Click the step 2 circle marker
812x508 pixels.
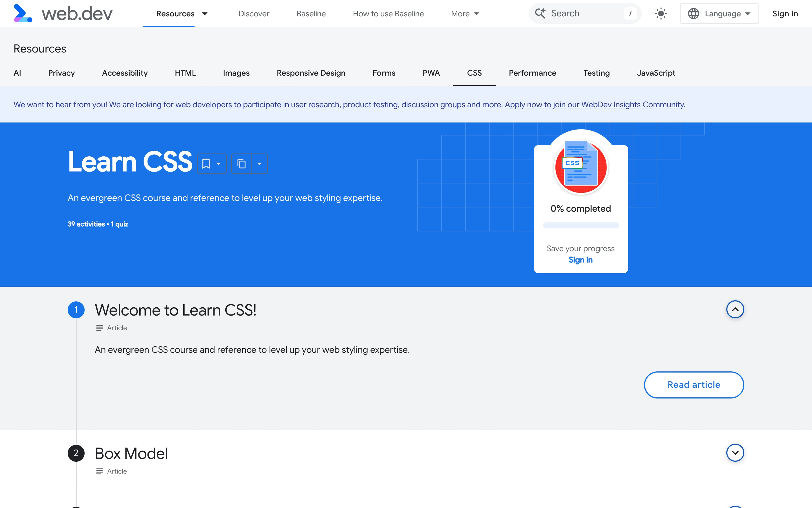(x=76, y=453)
